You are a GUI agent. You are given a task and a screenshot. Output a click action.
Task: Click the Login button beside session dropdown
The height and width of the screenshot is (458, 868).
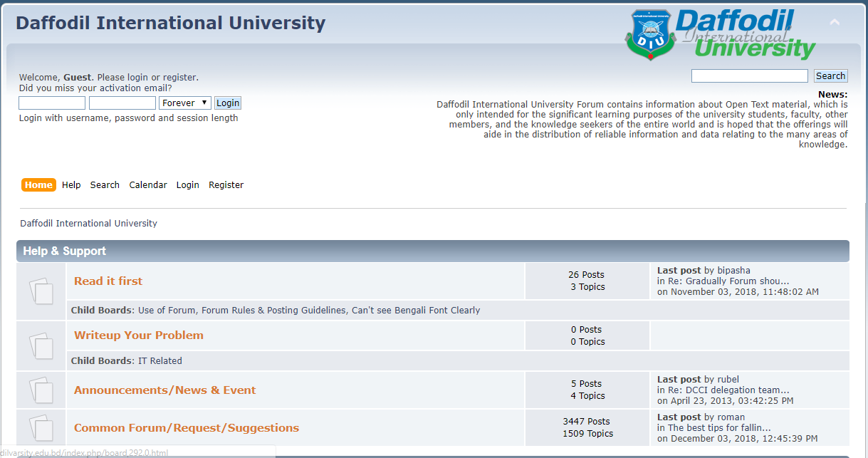tap(228, 103)
